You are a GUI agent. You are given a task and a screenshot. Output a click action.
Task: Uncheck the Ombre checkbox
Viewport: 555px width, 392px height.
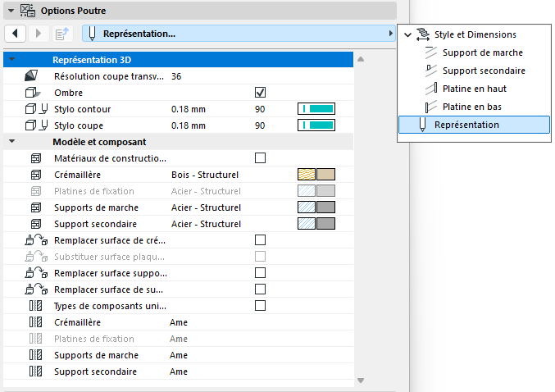pyautogui.click(x=260, y=93)
